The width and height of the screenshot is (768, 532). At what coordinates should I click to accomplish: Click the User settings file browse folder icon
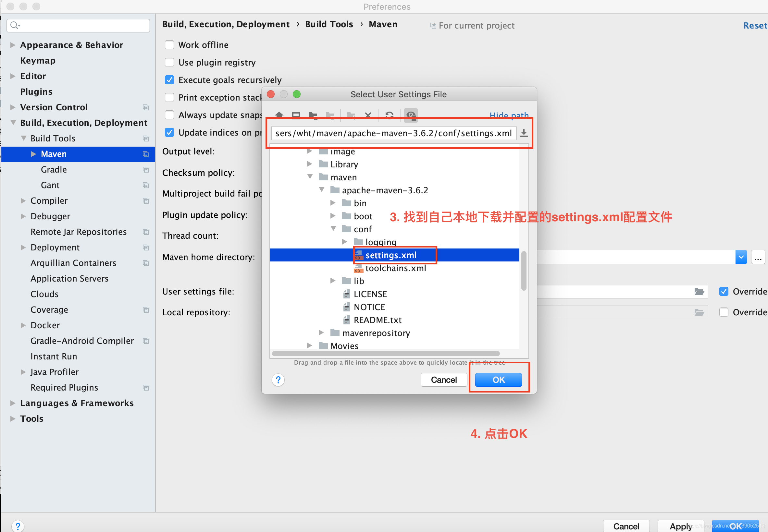click(x=699, y=292)
